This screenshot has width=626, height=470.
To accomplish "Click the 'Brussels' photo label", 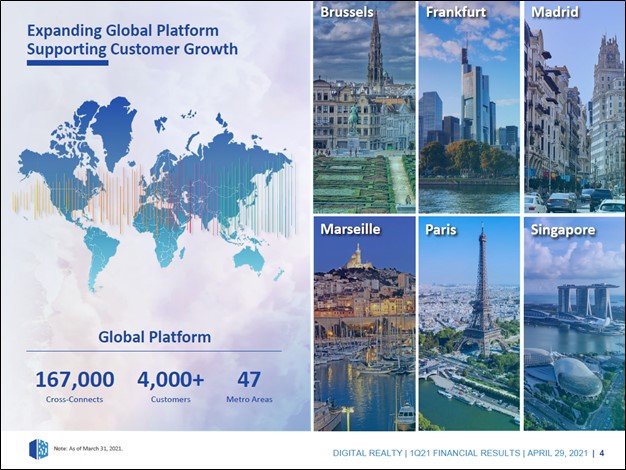I will point(347,13).
